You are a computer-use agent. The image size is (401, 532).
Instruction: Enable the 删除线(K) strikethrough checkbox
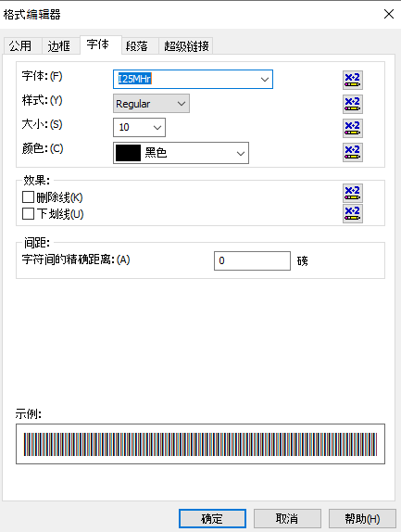tap(28, 197)
